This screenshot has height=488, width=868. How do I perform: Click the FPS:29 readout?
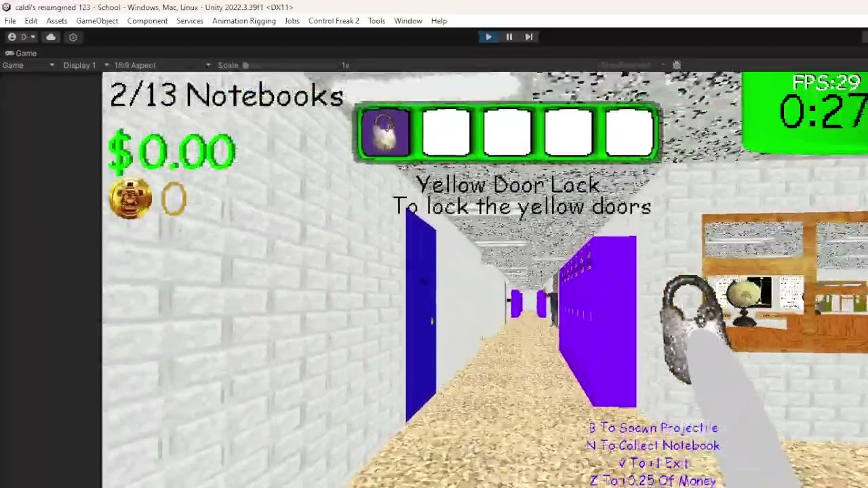pos(826,83)
